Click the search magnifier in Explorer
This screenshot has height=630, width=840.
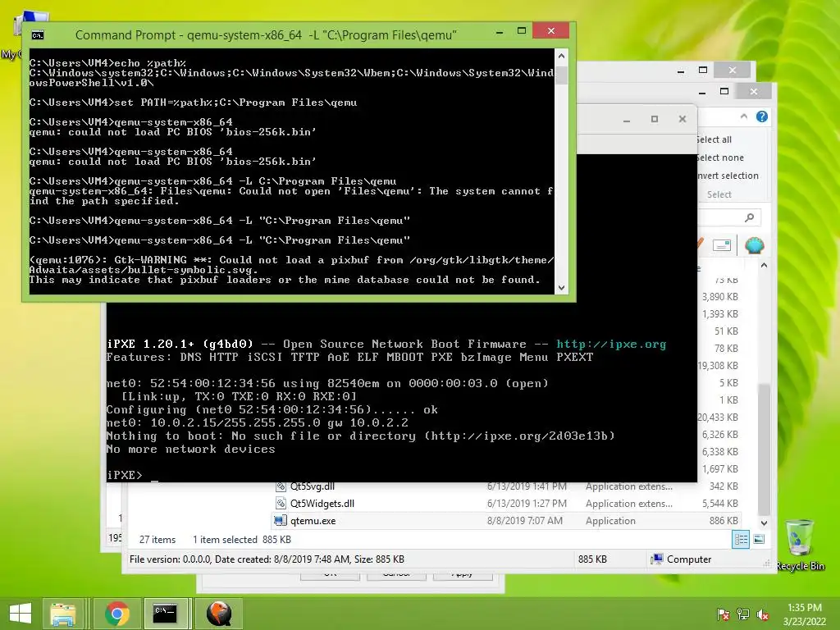tap(750, 217)
